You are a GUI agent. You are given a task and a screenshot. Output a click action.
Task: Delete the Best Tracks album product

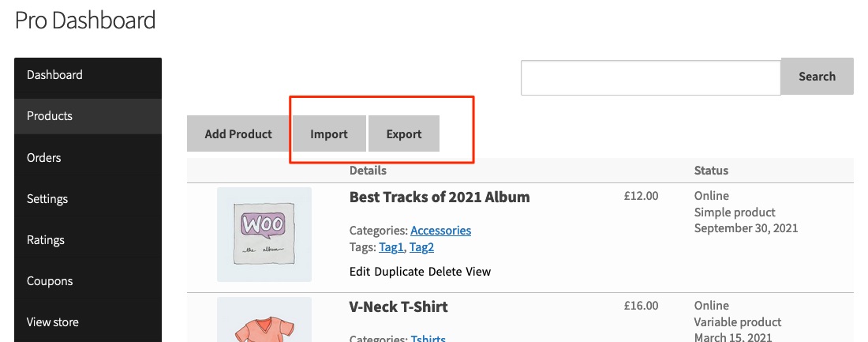pos(445,272)
